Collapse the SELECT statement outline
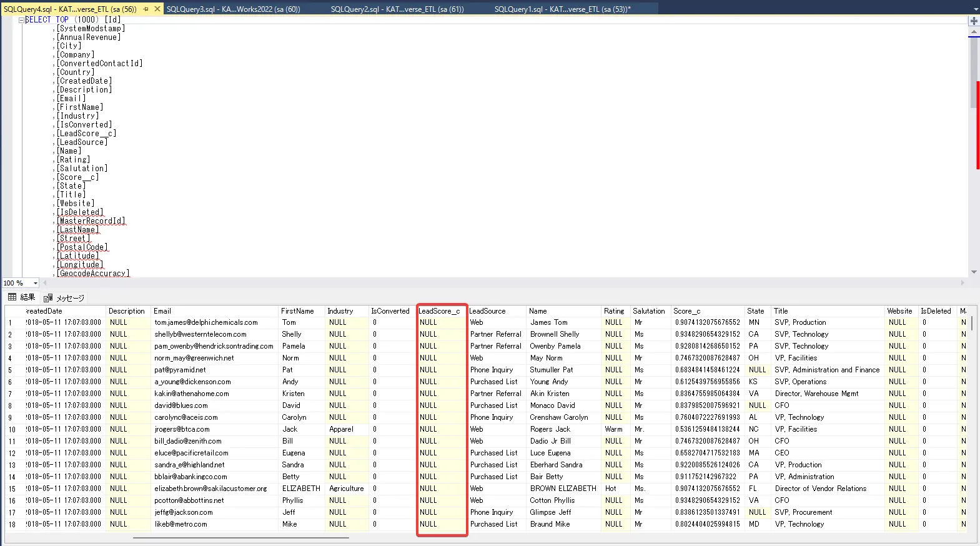The height and width of the screenshot is (546, 980). tap(21, 20)
